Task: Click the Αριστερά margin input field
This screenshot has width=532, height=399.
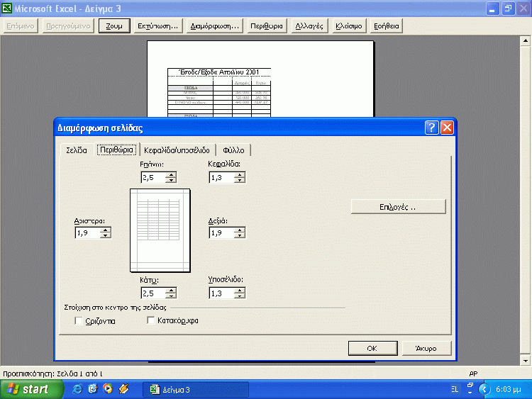Action: [x=87, y=233]
